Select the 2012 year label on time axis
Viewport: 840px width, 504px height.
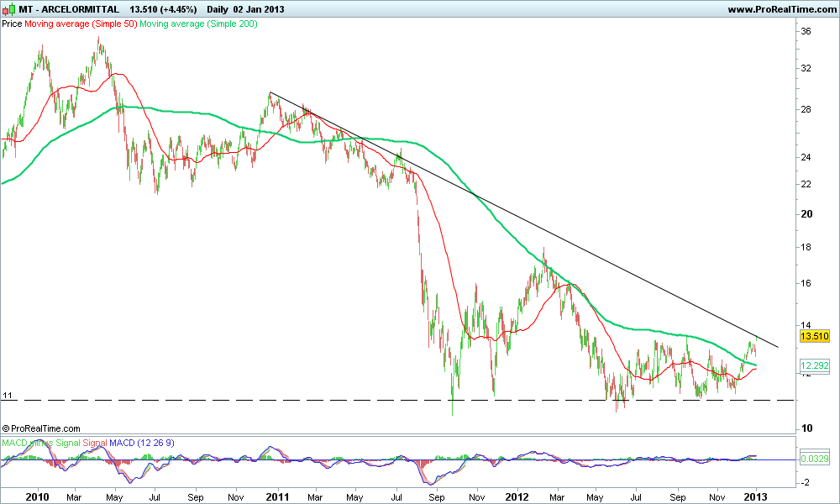pyautogui.click(x=518, y=497)
